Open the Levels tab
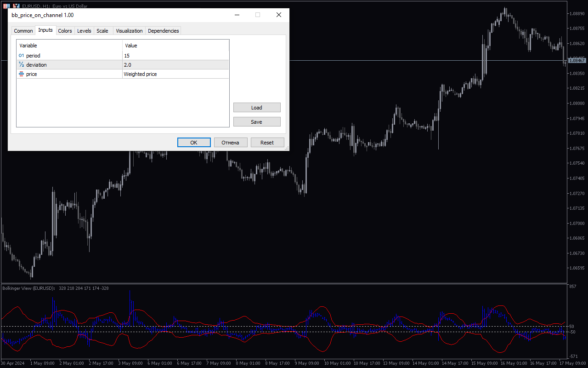Viewport: 588px width, 368px height. 84,31
